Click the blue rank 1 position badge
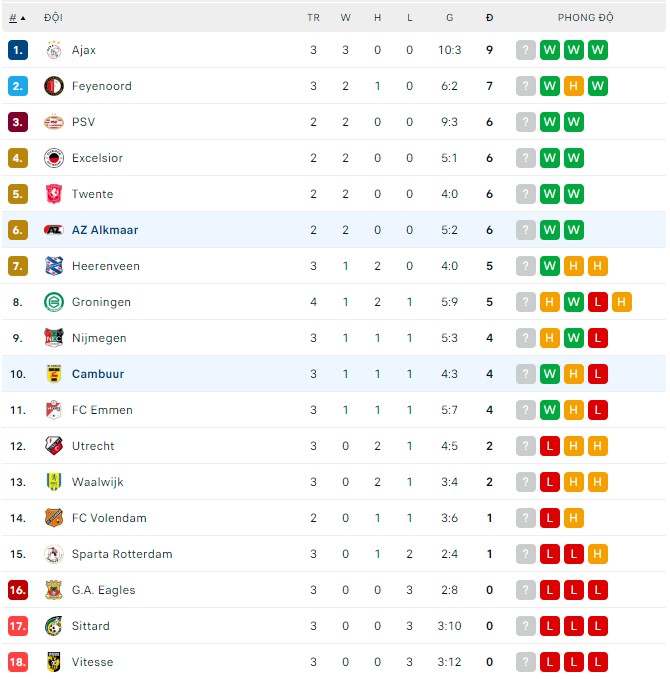670x679 pixels. [x=18, y=50]
